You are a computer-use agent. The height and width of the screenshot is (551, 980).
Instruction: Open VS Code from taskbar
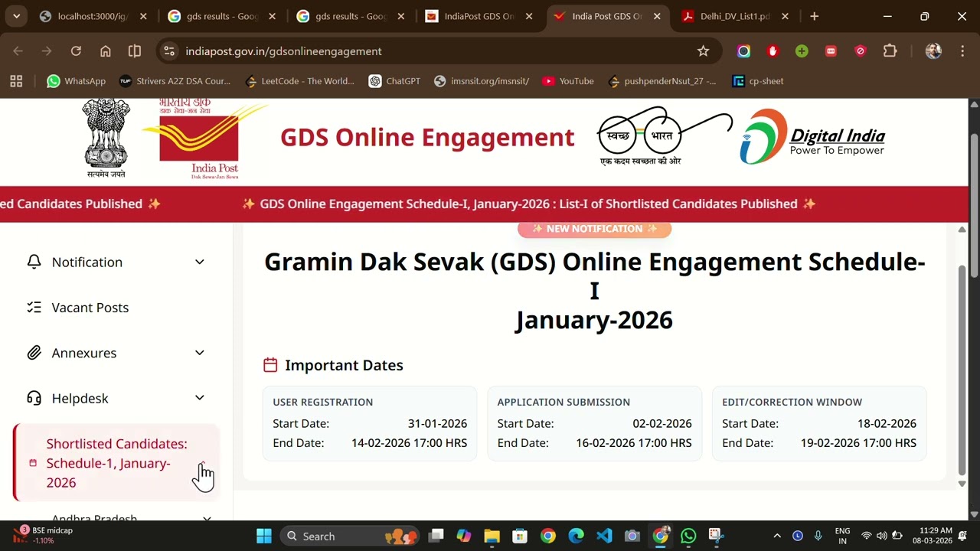click(604, 536)
